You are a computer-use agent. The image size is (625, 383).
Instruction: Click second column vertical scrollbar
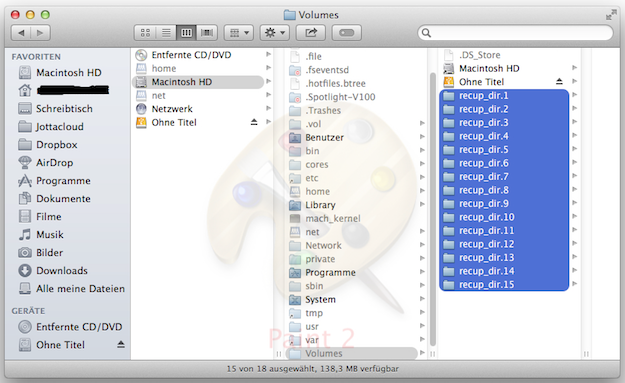(x=433, y=209)
